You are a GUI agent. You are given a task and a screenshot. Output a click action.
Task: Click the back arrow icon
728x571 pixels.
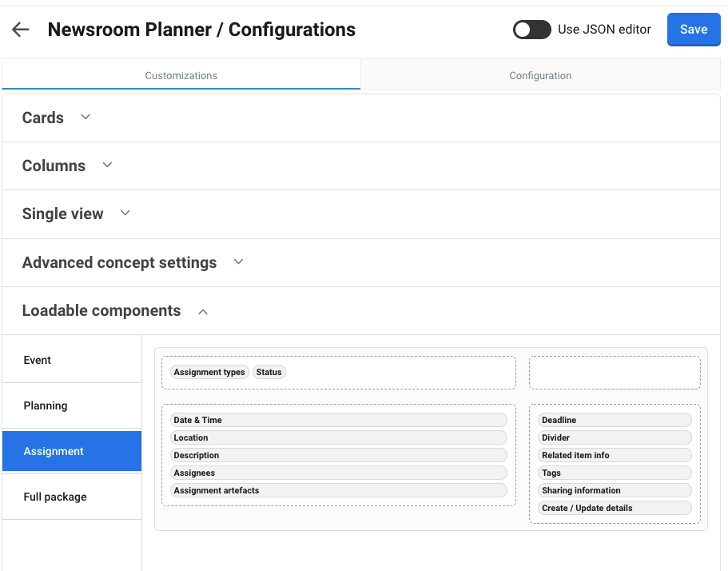(x=21, y=30)
